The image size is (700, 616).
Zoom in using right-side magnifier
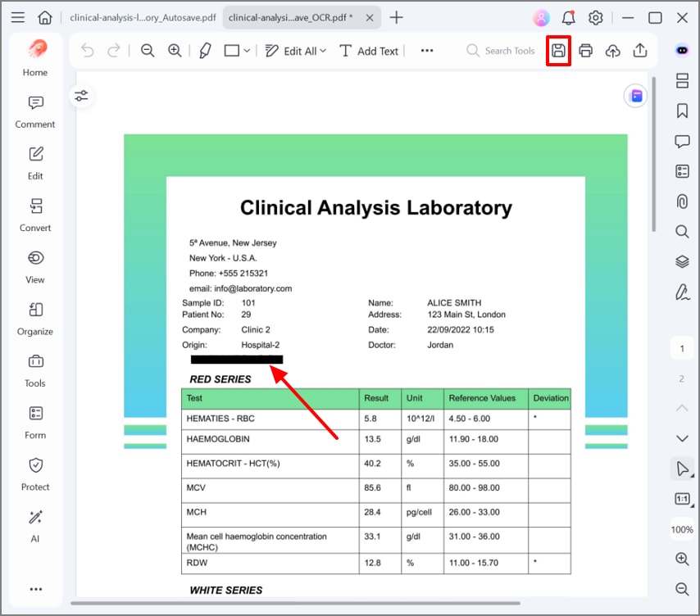682,559
